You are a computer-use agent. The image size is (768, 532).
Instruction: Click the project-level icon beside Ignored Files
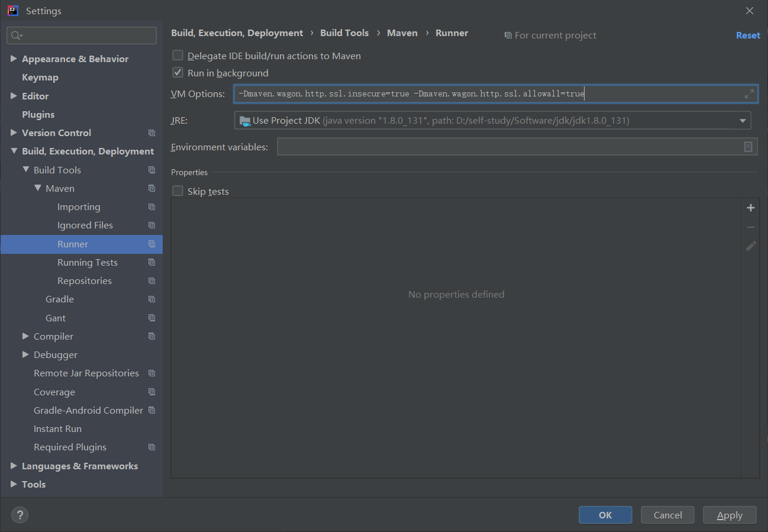[x=151, y=225]
